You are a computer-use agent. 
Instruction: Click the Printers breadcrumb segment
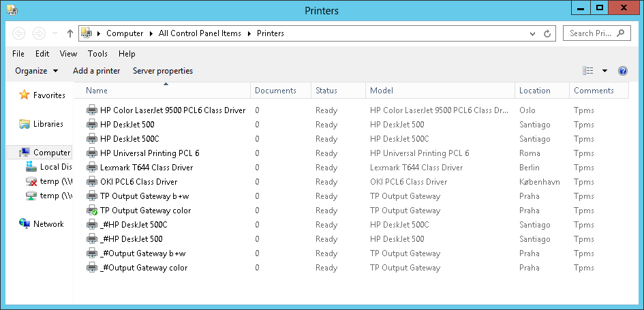coord(271,33)
